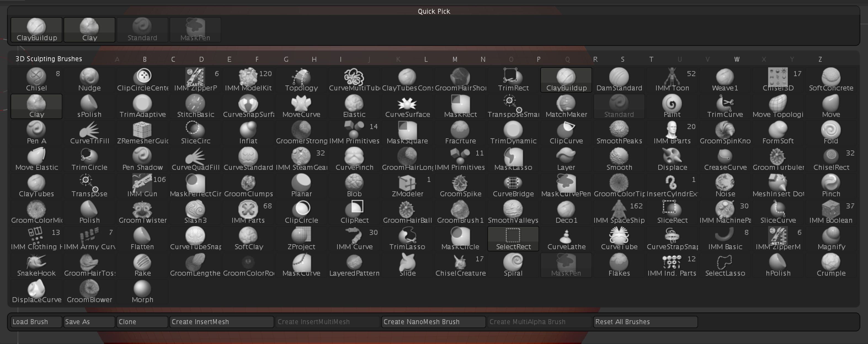Select the SelectRect brush

(x=513, y=239)
